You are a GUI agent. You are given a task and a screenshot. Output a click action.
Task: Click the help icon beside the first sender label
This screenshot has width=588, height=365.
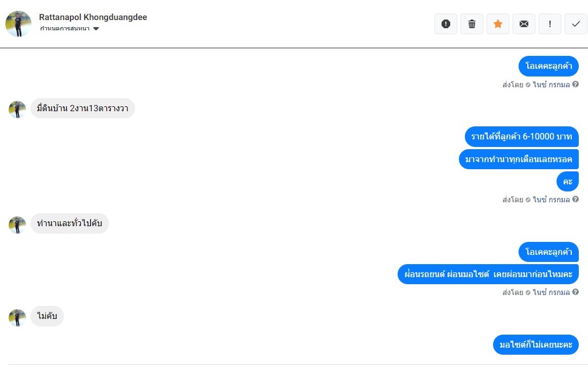tap(575, 85)
